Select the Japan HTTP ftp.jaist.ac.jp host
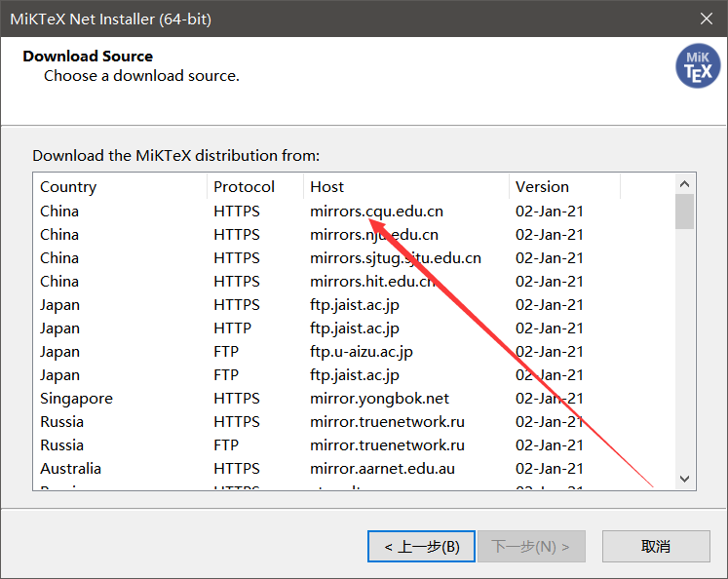 click(x=355, y=328)
